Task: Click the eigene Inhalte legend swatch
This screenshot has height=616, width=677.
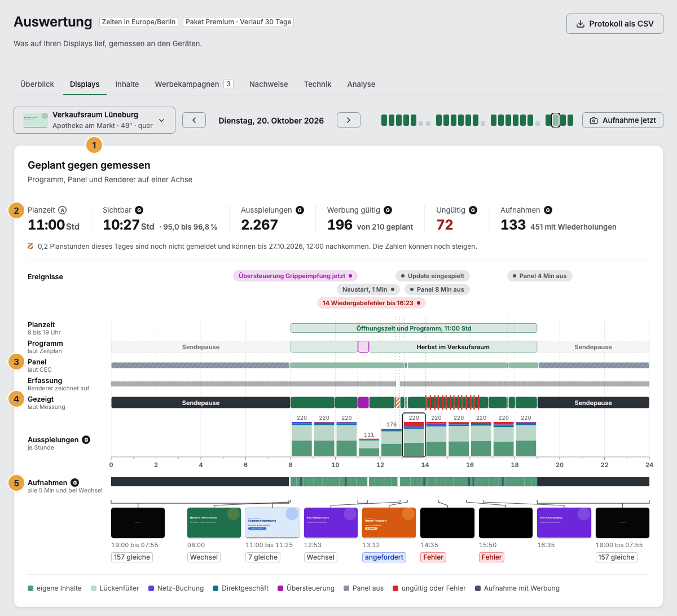Action: (x=30, y=588)
